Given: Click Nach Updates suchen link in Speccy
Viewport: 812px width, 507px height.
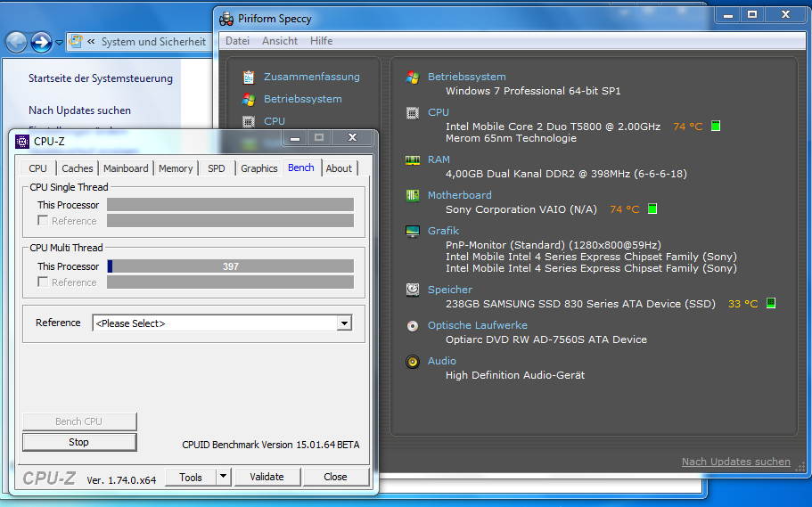Looking at the screenshot, I should coord(736,462).
